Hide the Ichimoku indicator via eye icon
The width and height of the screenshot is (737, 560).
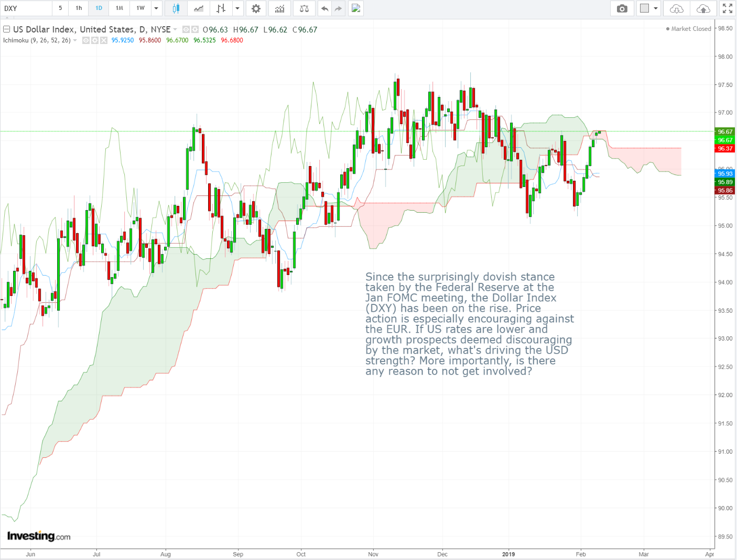(x=86, y=40)
